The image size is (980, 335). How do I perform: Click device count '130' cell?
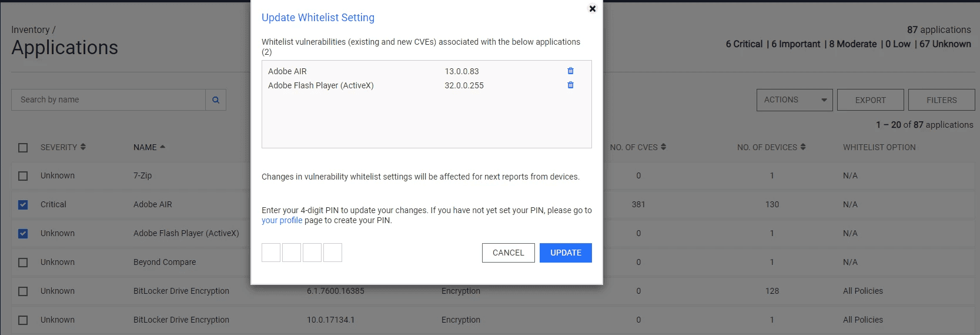pos(772,204)
